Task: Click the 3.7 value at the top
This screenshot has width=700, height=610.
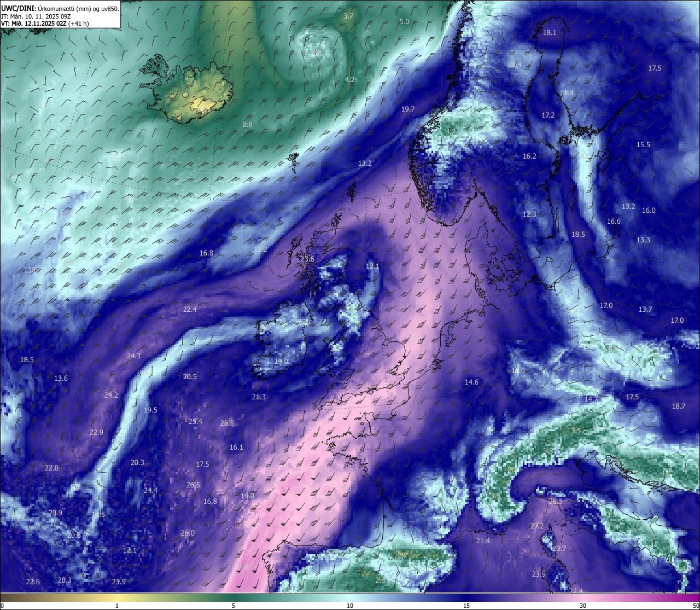Action: (x=348, y=16)
